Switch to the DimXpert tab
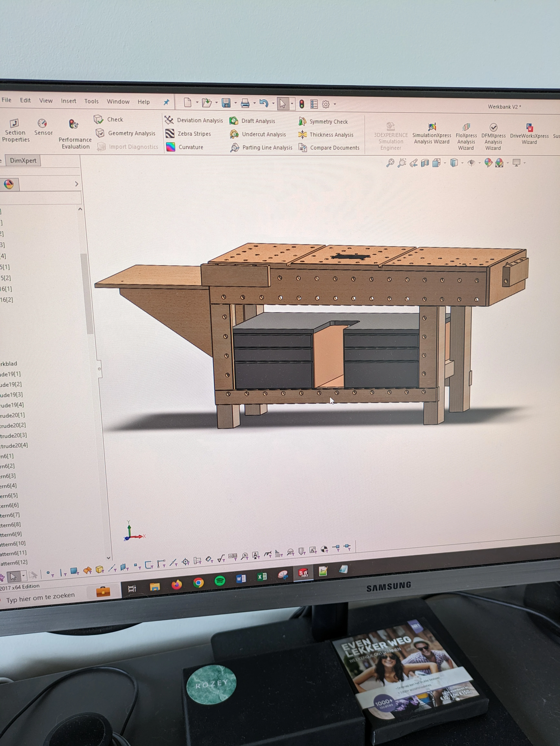This screenshot has height=746, width=560. pos(23,161)
